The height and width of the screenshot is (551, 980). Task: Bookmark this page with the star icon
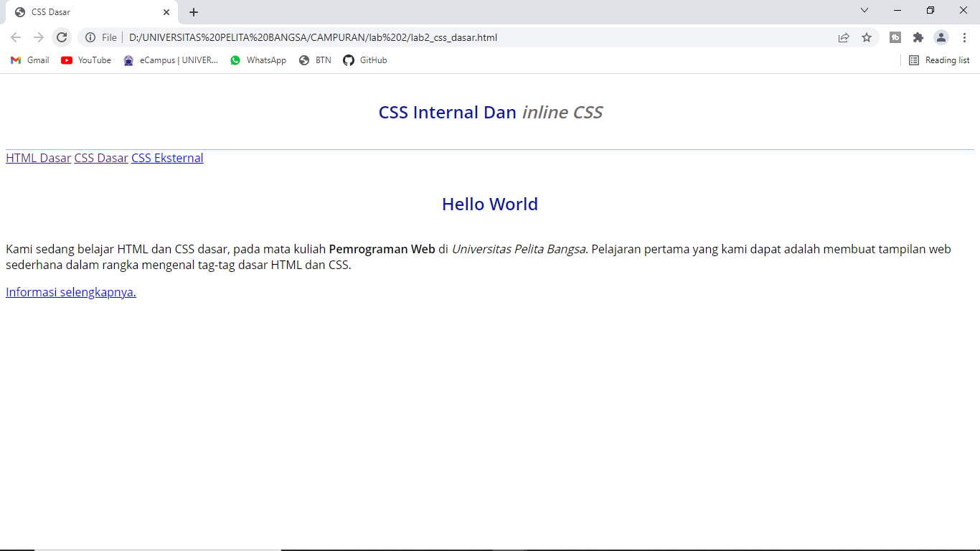(x=867, y=37)
